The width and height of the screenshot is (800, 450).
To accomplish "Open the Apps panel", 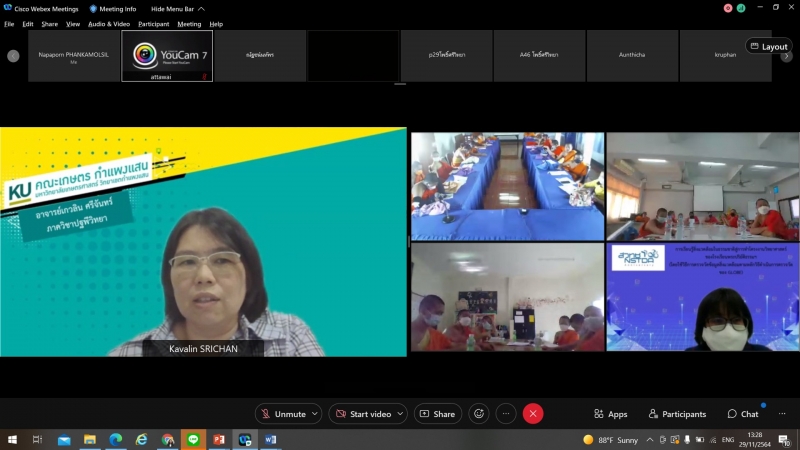I will coord(610,414).
